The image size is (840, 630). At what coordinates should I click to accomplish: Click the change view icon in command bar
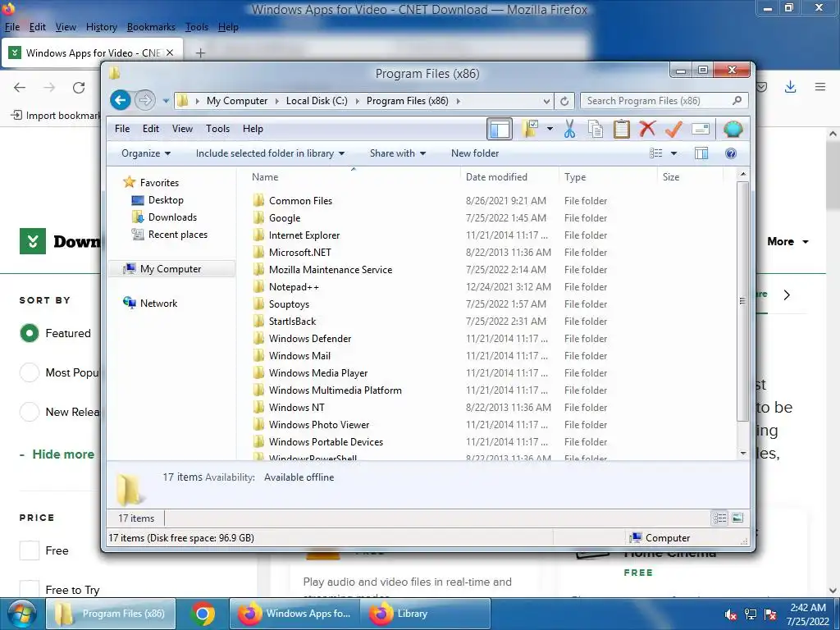click(656, 153)
